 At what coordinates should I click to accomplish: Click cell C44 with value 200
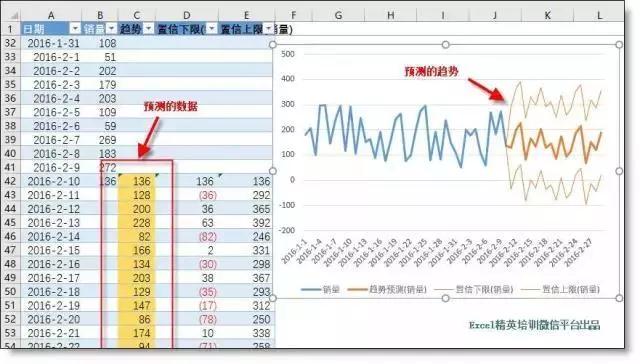point(136,209)
